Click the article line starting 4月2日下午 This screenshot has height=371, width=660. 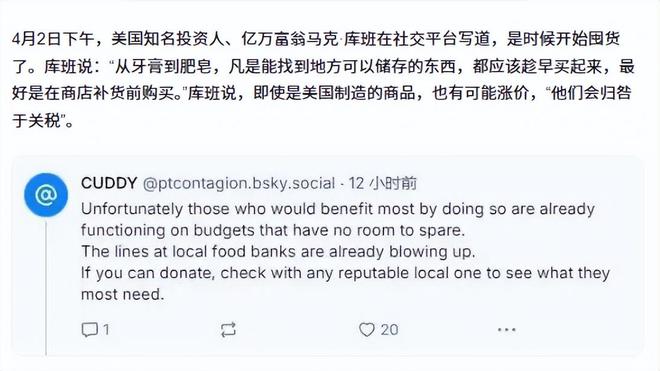click(x=316, y=39)
